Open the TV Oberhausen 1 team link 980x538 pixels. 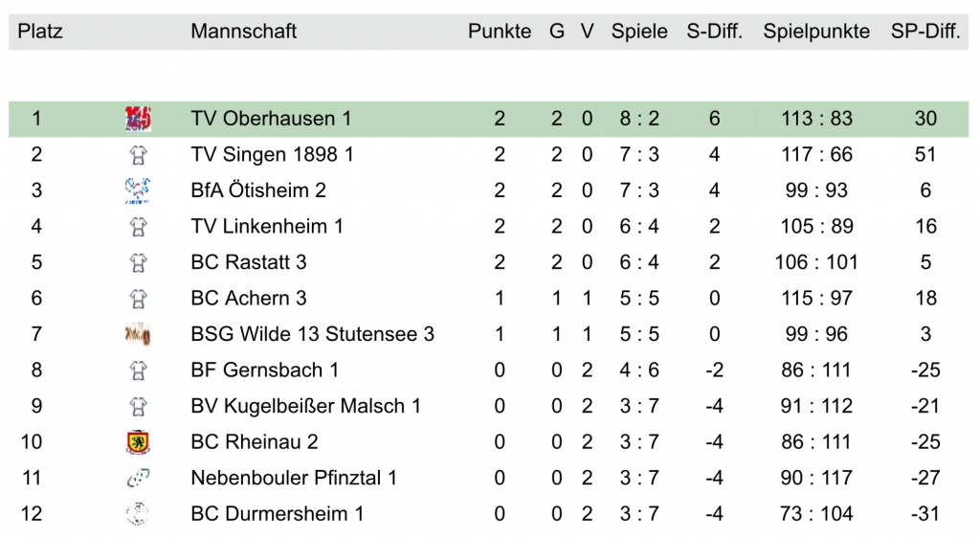click(271, 119)
